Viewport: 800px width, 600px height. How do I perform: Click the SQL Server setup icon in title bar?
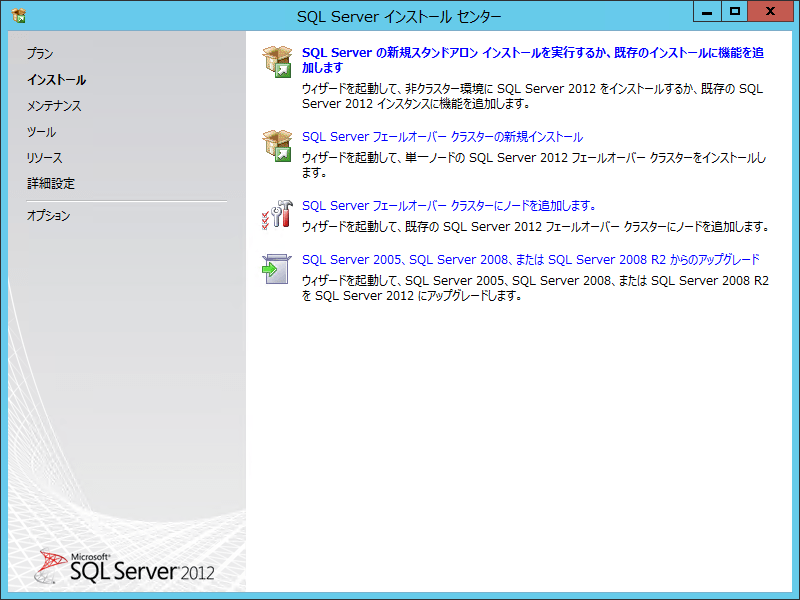18,16
